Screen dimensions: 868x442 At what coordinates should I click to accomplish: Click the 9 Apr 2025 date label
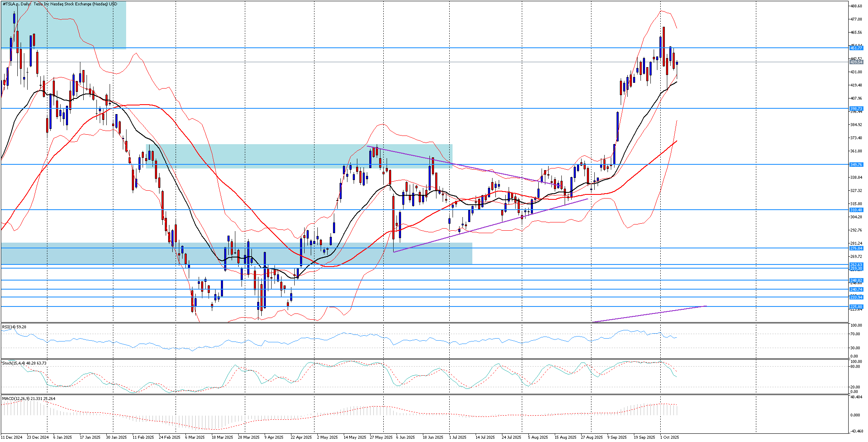click(274, 437)
